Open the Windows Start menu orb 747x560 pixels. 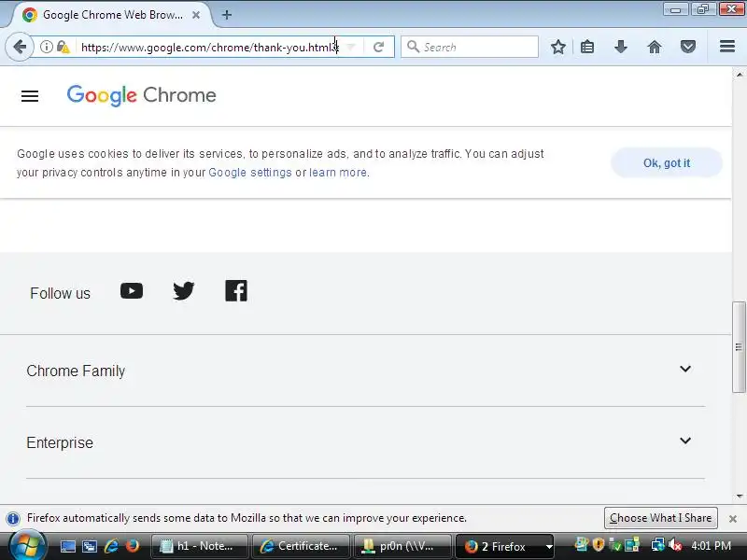[x=28, y=546]
